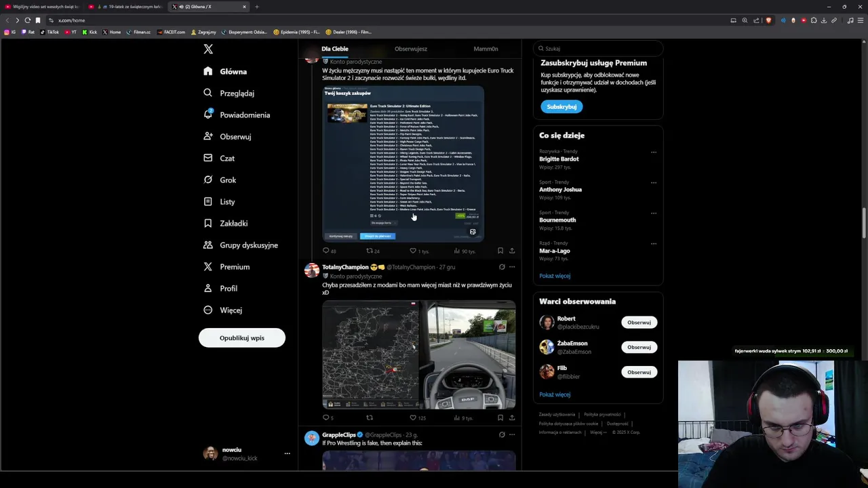Click the Opublikuj wpis button
The width and height of the screenshot is (868, 488).
click(x=242, y=338)
